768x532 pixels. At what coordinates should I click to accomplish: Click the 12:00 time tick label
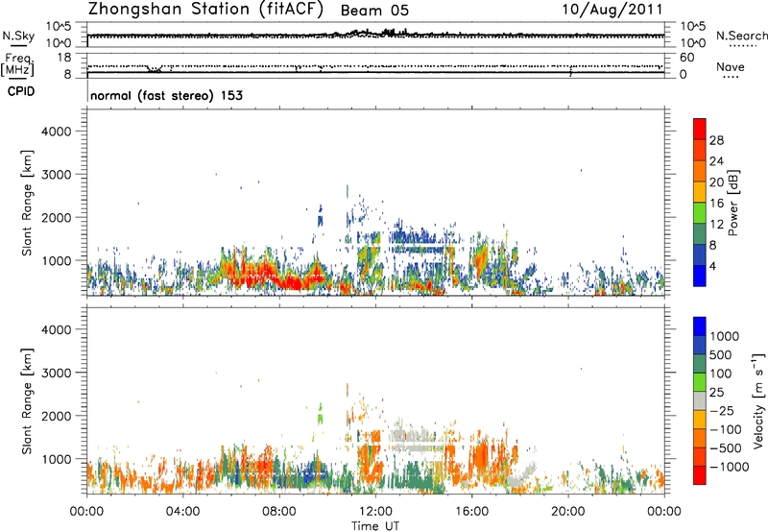(375, 512)
